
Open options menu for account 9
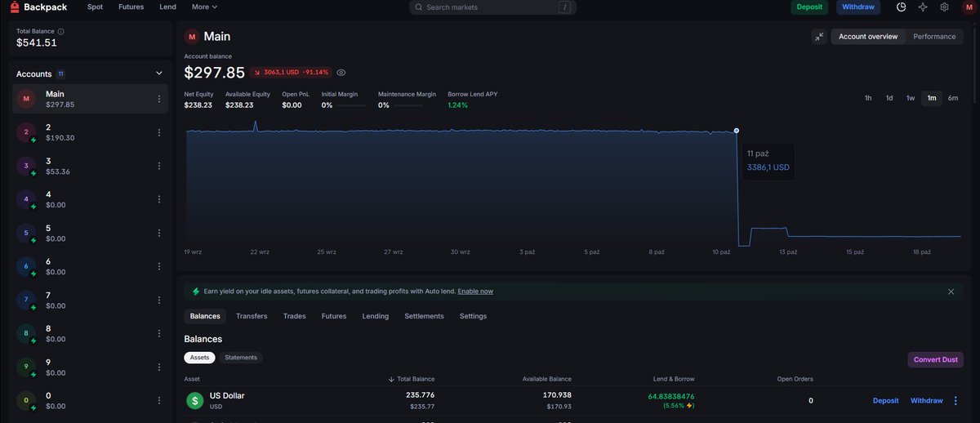(159, 367)
